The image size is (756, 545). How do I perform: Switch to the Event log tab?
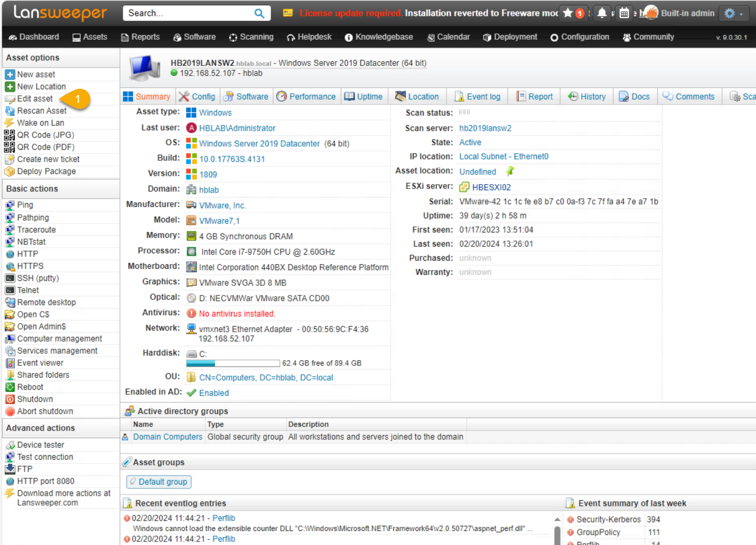(x=478, y=96)
